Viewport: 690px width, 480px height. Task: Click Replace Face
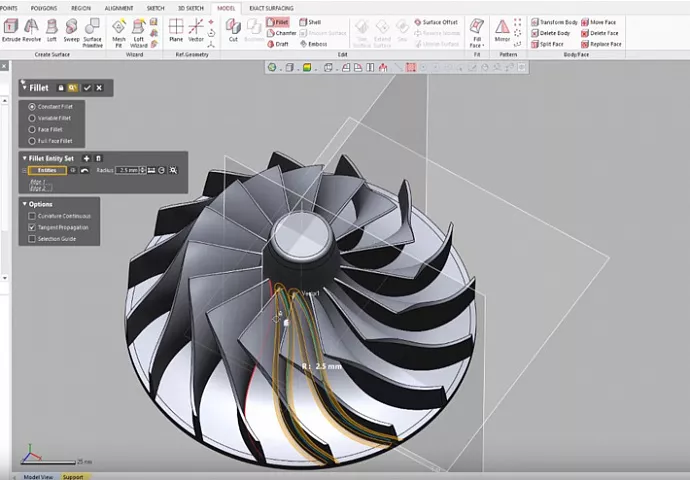pos(601,44)
